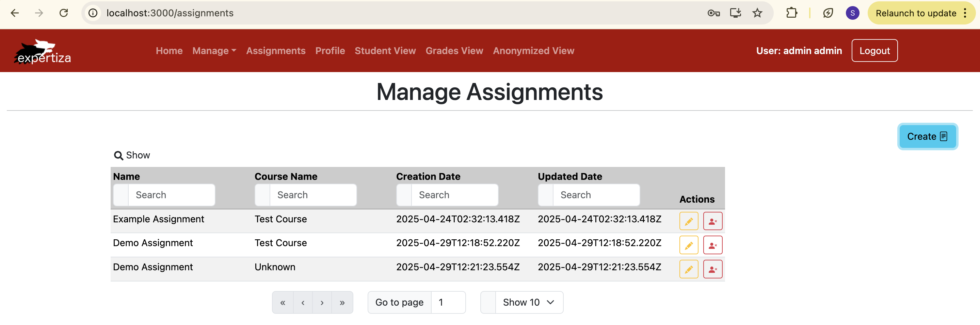This screenshot has height=325, width=980.
Task: Click the User: admin admin label
Action: (x=799, y=51)
